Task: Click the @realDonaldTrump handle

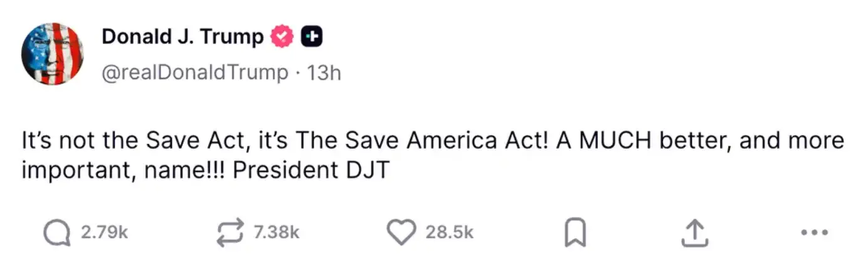Action: coord(194,73)
